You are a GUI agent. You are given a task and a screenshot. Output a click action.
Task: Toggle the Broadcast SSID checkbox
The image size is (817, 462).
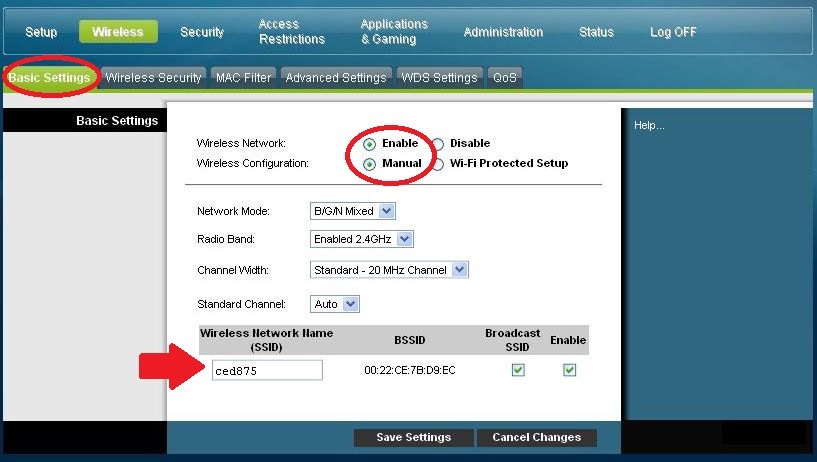point(518,370)
